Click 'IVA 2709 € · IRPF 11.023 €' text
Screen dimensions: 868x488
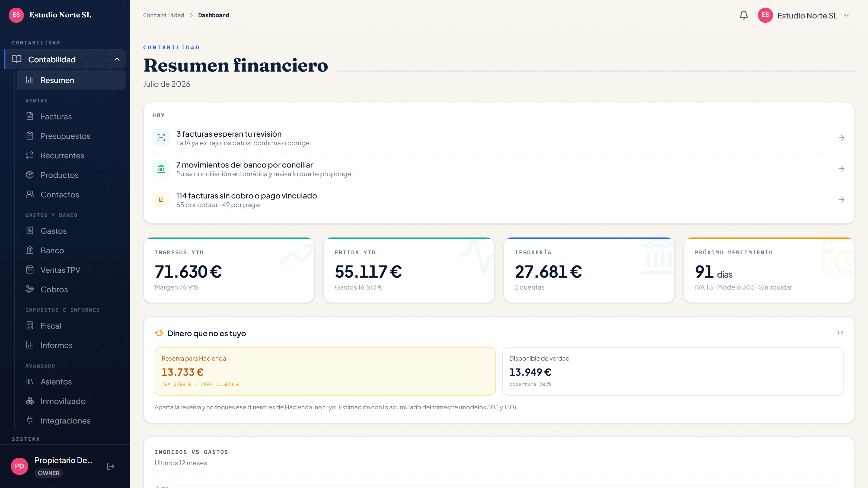[x=200, y=384]
